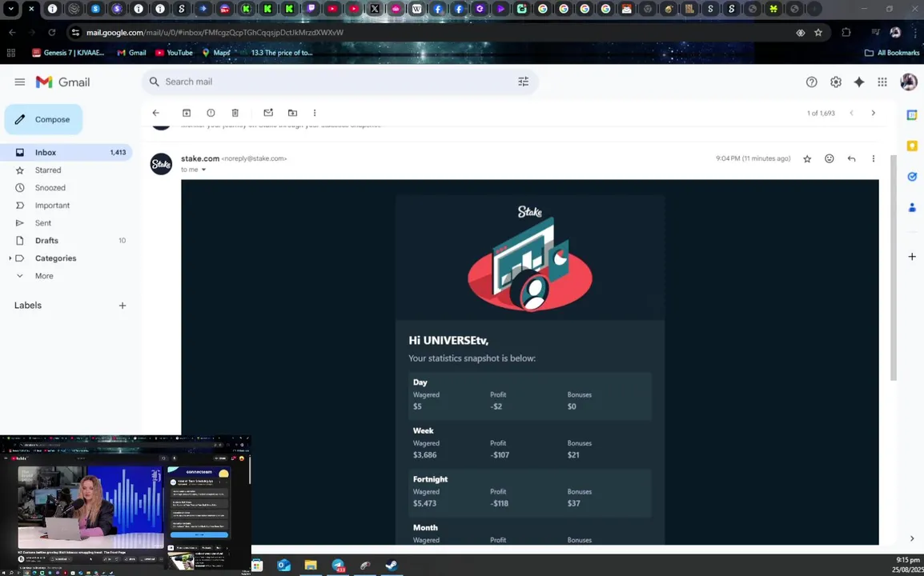Reload the browser page

tap(52, 33)
